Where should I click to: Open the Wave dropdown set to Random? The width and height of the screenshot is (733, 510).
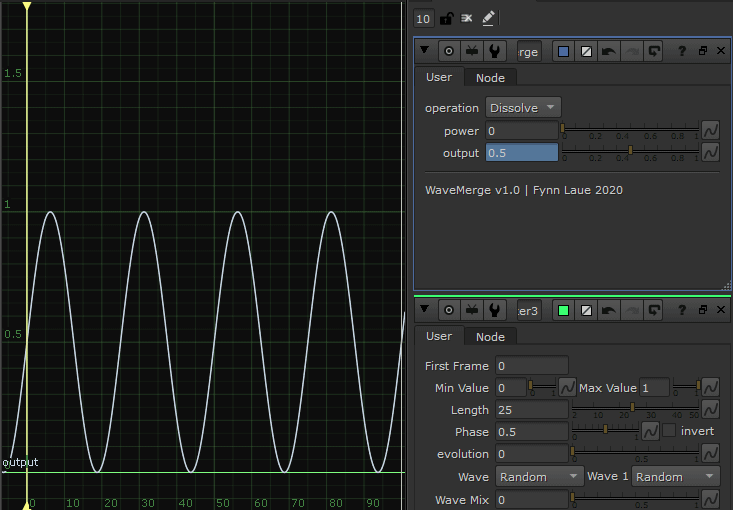pyautogui.click(x=539, y=477)
